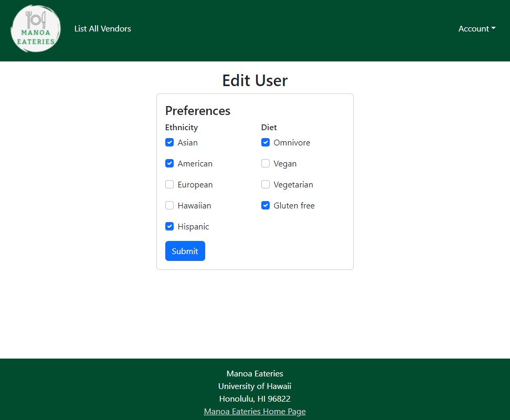The image size is (510, 420).
Task: Check the European ethnicity checkbox
Action: tap(169, 184)
